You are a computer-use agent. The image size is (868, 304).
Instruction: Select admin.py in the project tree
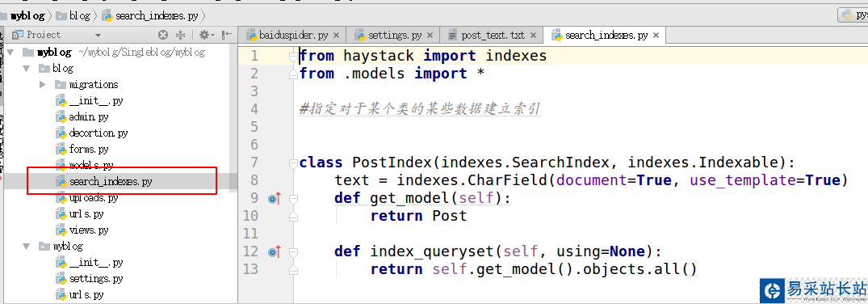tap(89, 117)
